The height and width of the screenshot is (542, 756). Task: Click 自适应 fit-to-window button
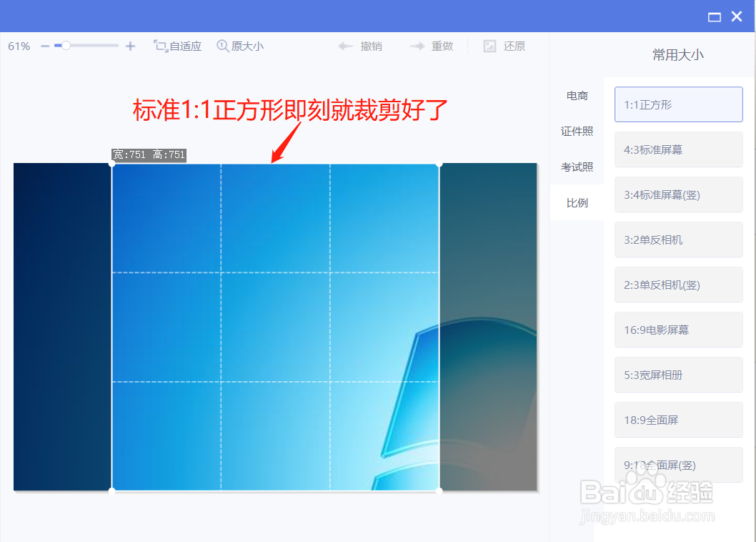point(177,46)
